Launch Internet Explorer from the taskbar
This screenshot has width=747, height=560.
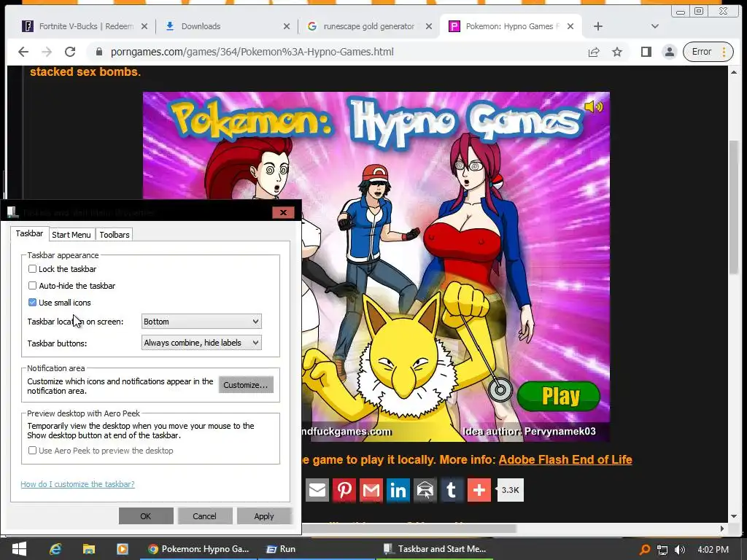click(55, 549)
